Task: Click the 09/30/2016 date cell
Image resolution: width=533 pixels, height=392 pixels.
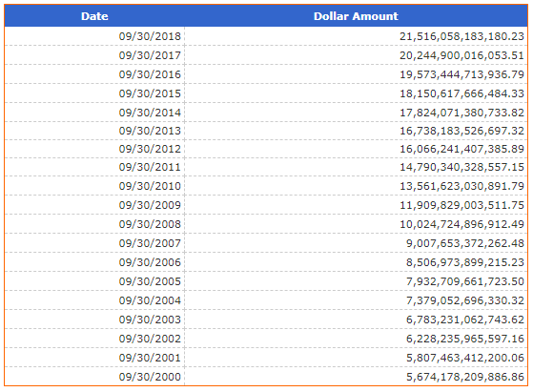Action: pyautogui.click(x=150, y=74)
